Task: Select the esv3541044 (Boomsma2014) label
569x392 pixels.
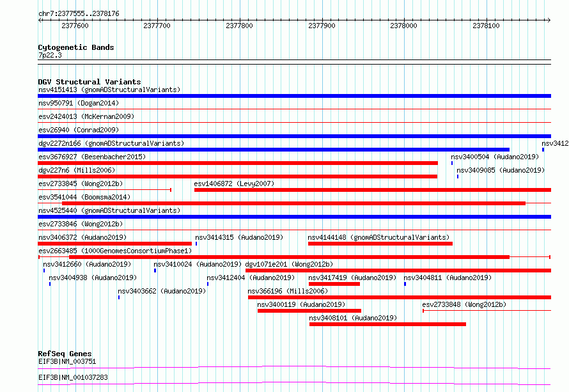Action: point(84,197)
